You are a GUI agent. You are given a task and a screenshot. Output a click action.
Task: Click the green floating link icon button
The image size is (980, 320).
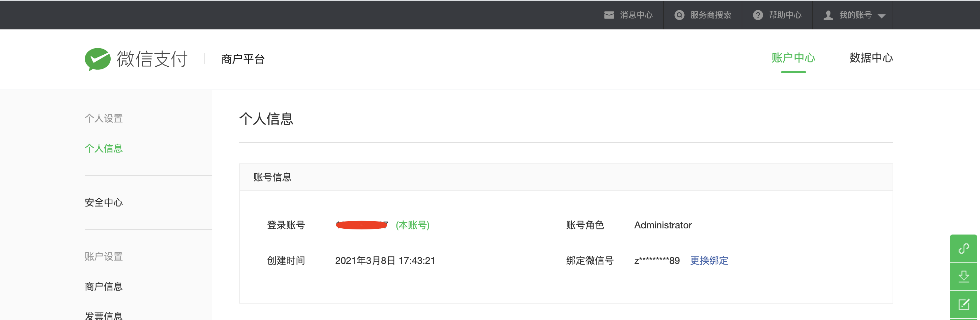(964, 249)
